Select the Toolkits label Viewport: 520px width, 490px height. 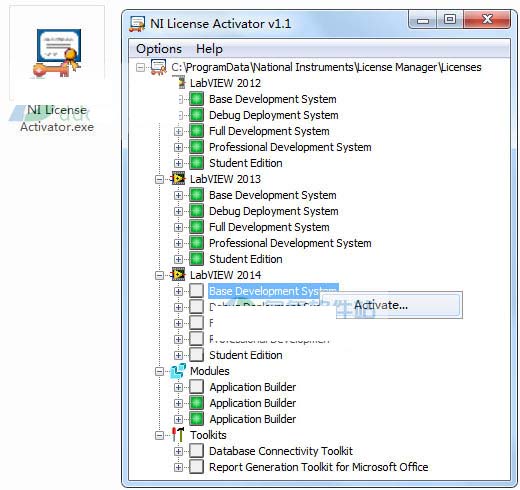pos(208,435)
